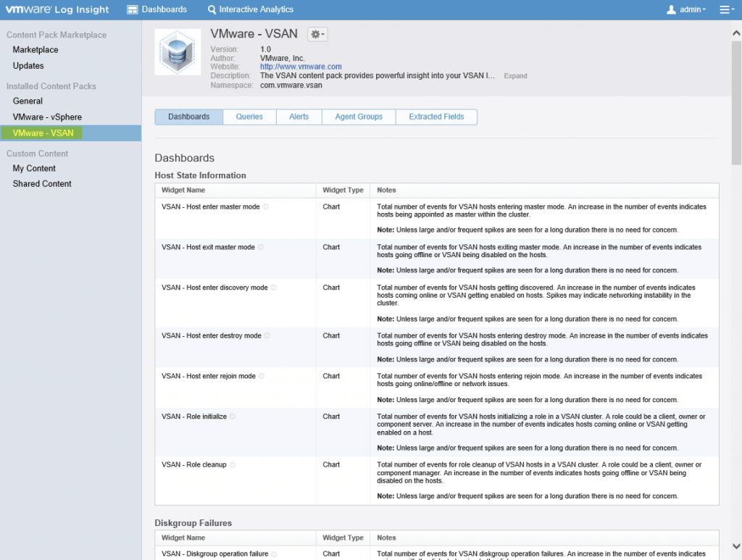Screen dimensions: 742x560
Task: Click 'VSAN - Role initialize' widget name
Action: coord(194,417)
